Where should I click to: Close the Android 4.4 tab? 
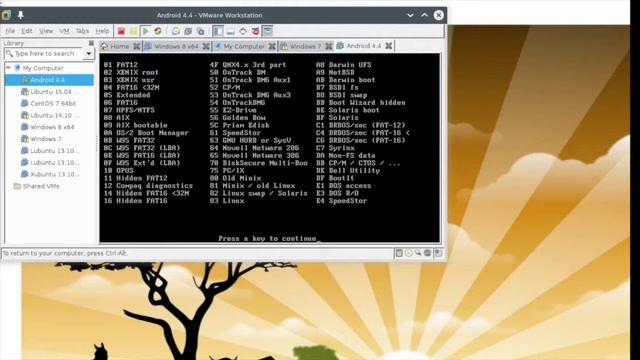[x=389, y=46]
